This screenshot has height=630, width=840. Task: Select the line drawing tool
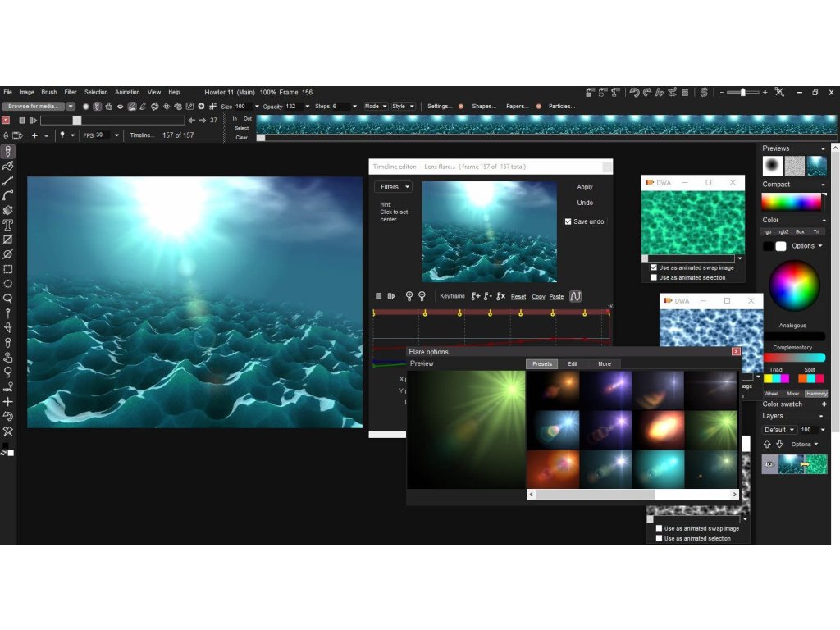coord(8,180)
